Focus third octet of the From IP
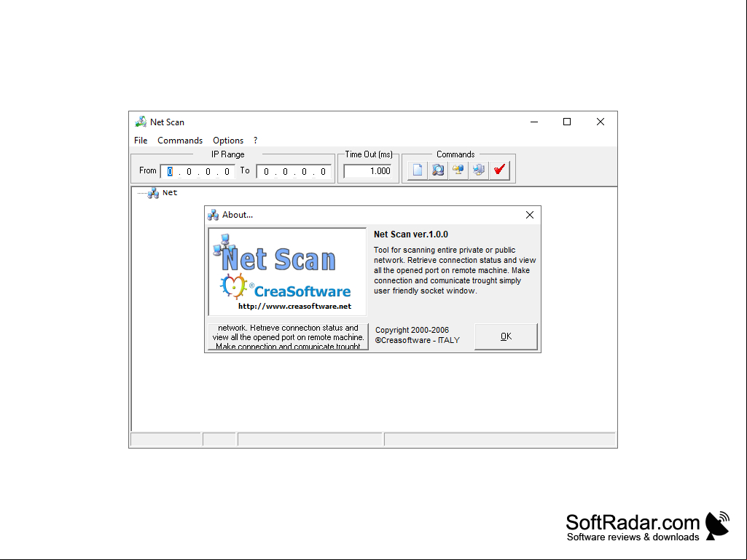Screen dimensions: 747x560 click(x=208, y=171)
